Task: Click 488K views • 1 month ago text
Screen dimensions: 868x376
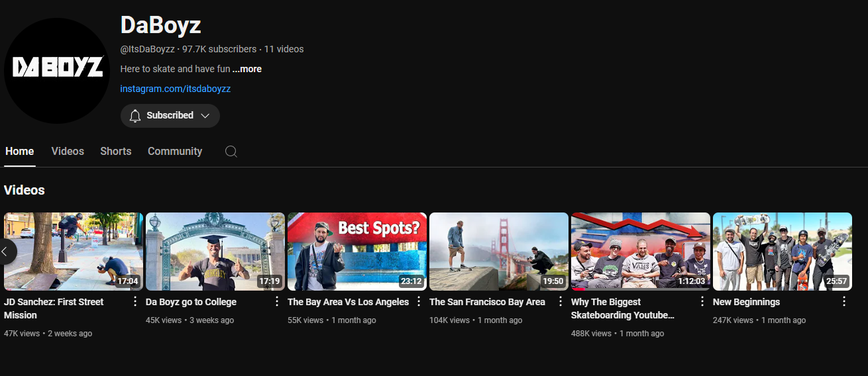Action: (x=618, y=334)
